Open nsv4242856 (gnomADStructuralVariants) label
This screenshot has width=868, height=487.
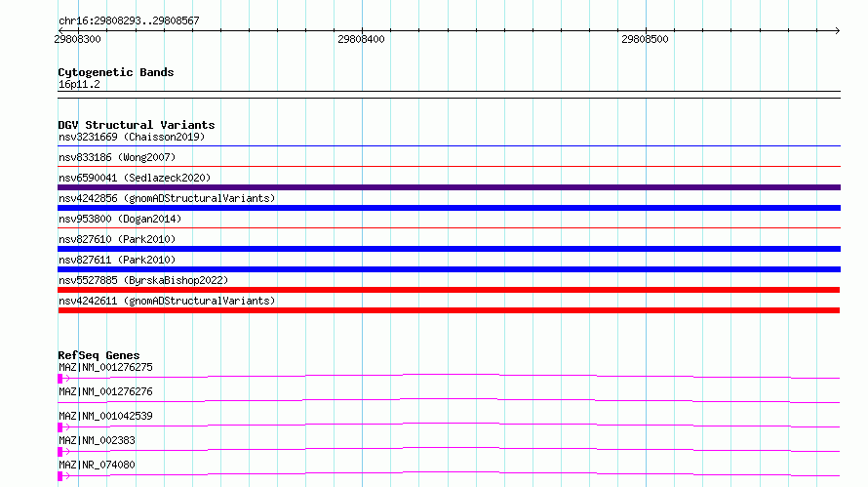point(167,198)
